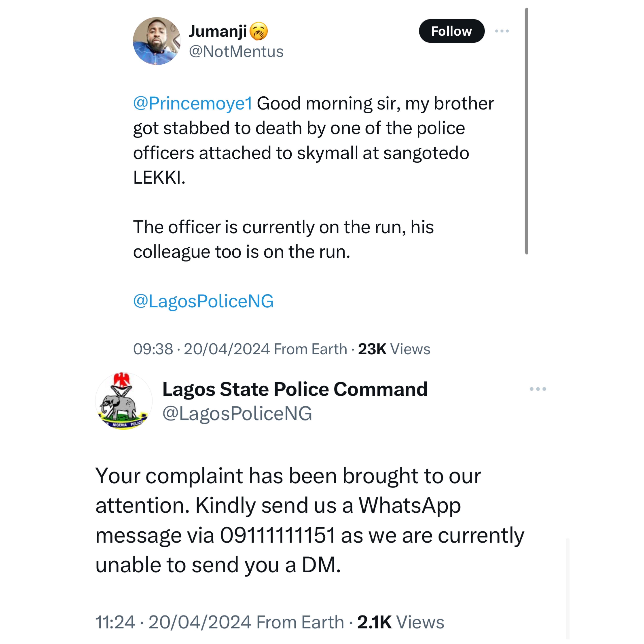Follow the Jumanji account
The height and width of the screenshot is (644, 644).
point(451,31)
